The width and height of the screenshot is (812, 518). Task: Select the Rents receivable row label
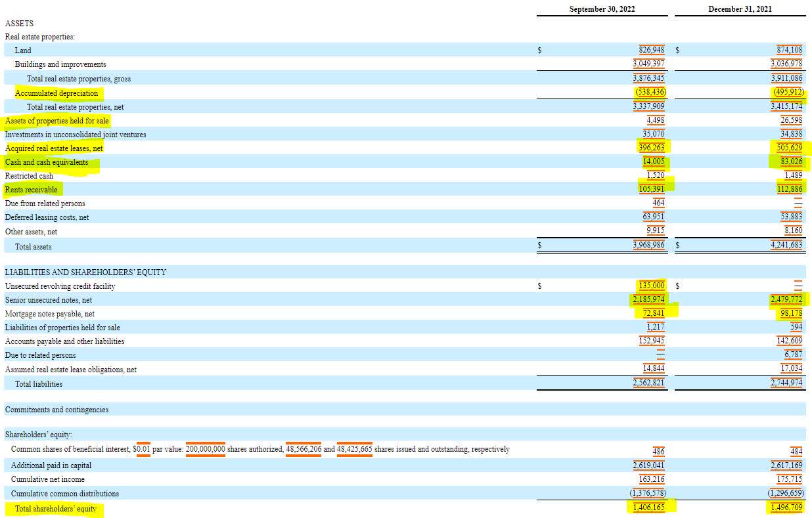click(31, 190)
